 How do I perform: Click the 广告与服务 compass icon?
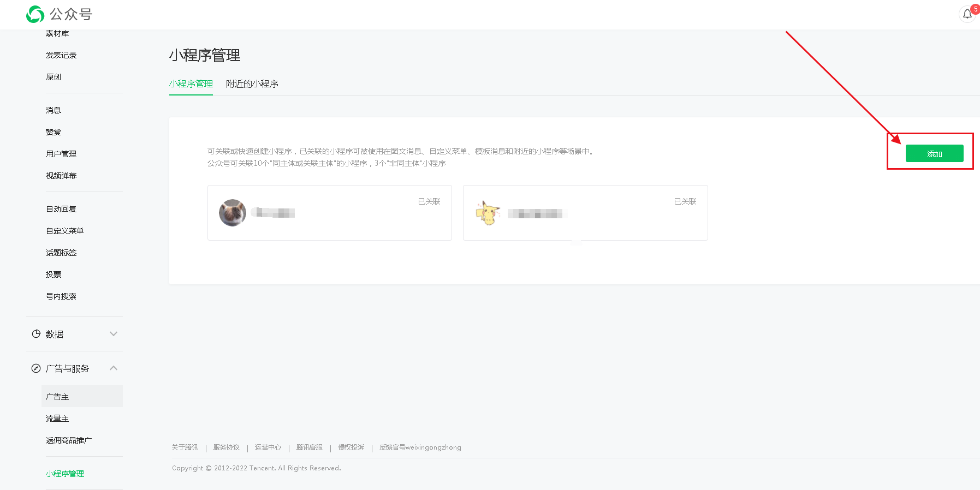pyautogui.click(x=36, y=369)
